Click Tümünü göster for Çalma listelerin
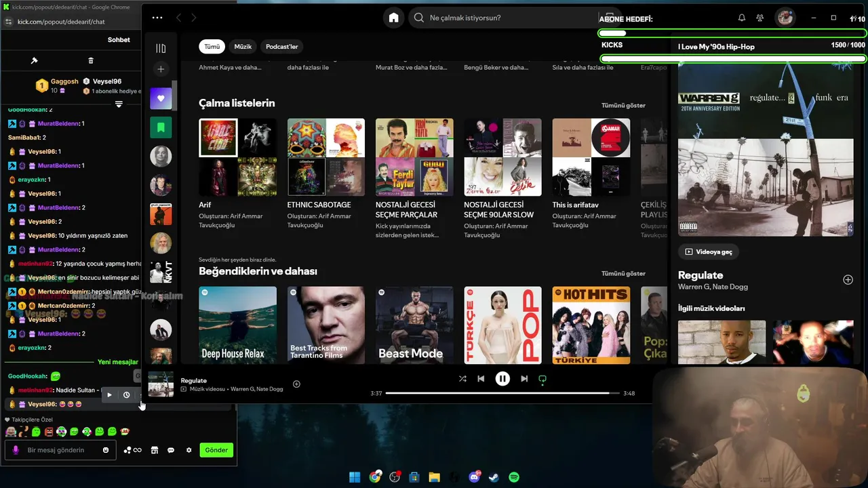This screenshot has height=488, width=868. [x=623, y=106]
